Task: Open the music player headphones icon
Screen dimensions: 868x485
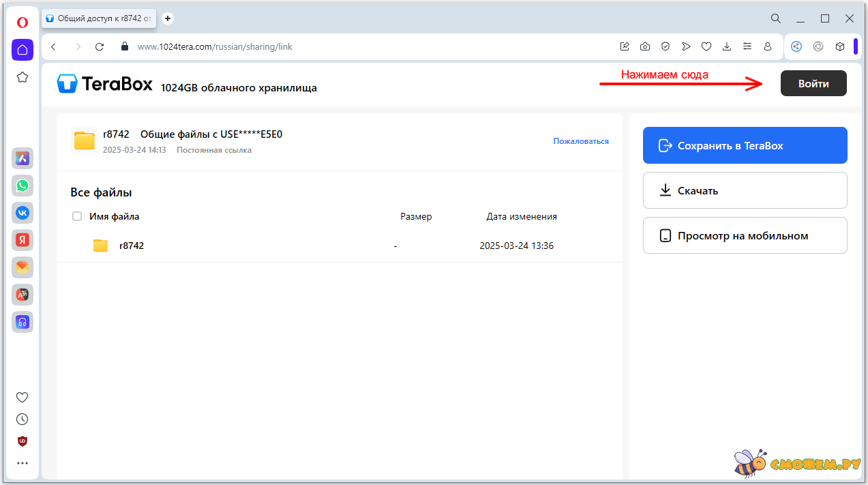Action: pyautogui.click(x=23, y=322)
